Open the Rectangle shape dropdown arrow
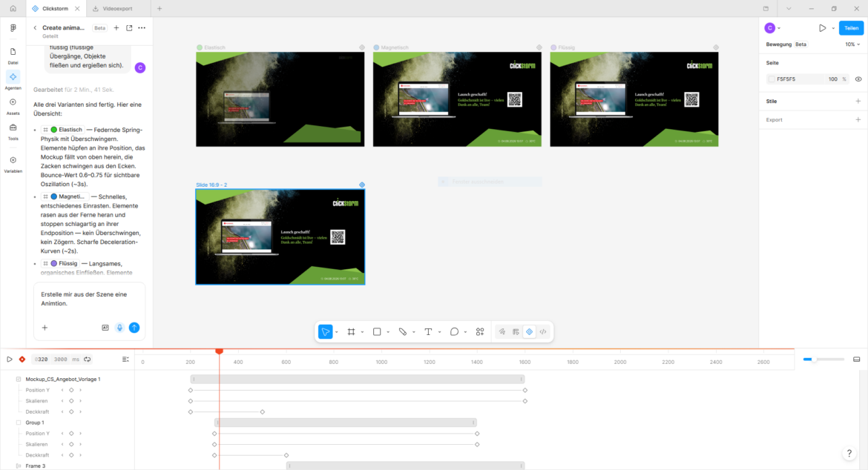This screenshot has height=470, width=868. coord(388,332)
